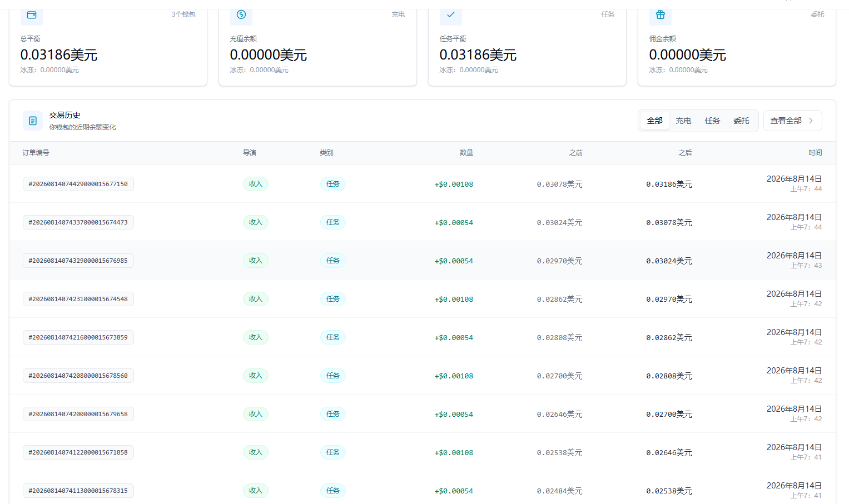Image resolution: width=849 pixels, height=504 pixels.
Task: Switch to the 充电 filter tab
Action: (683, 121)
